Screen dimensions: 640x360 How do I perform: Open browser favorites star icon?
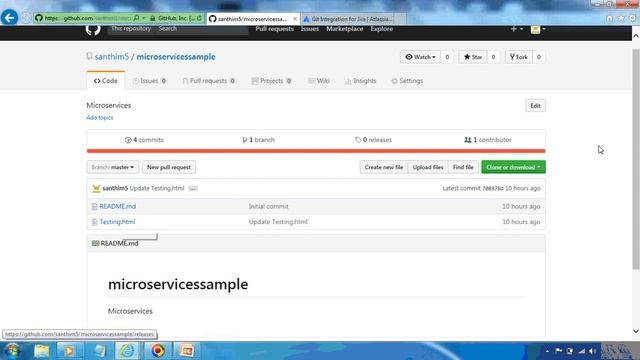pyautogui.click(x=621, y=18)
